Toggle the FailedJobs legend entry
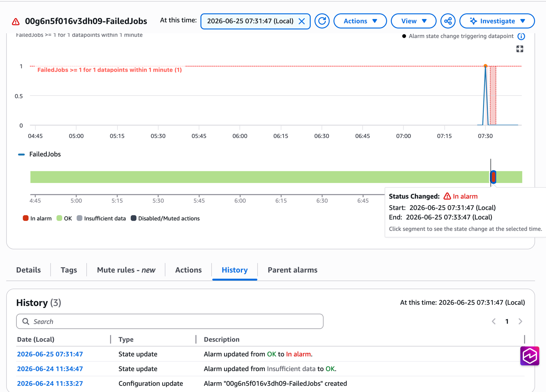This screenshot has height=392, width=546. pyautogui.click(x=39, y=154)
